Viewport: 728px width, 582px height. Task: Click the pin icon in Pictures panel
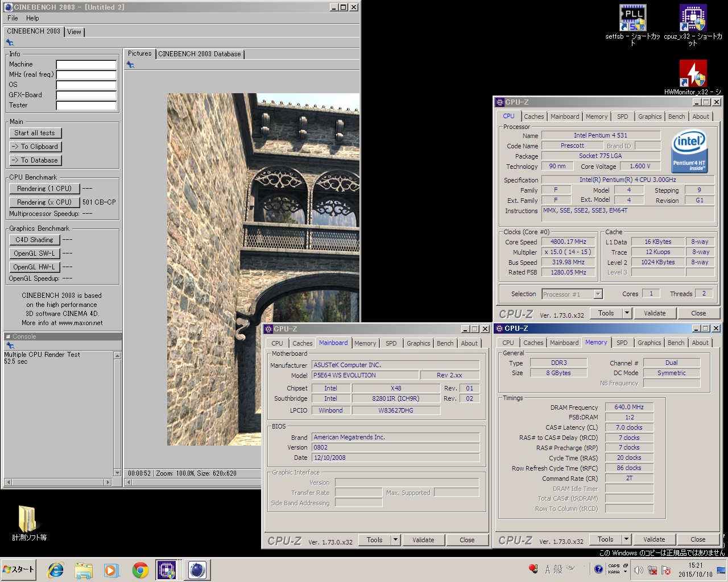click(130, 65)
